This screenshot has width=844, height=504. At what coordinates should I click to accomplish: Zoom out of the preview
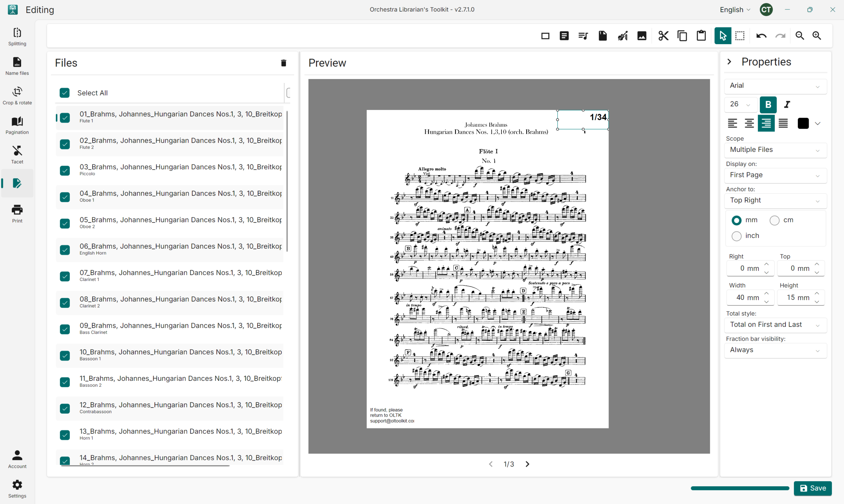[x=800, y=36]
